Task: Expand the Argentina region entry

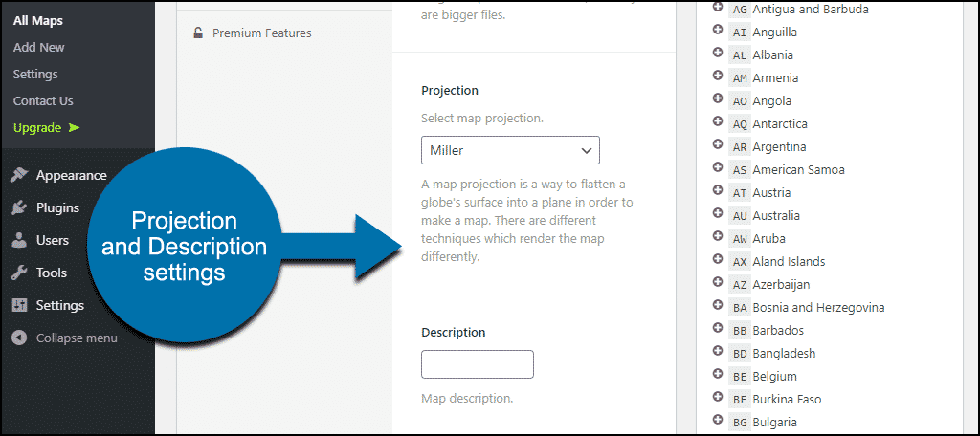Action: coord(718,145)
